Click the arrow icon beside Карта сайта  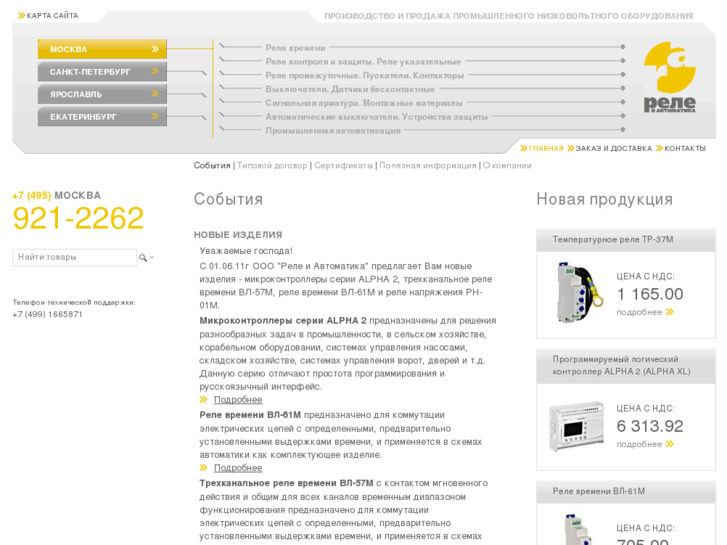pos(21,15)
